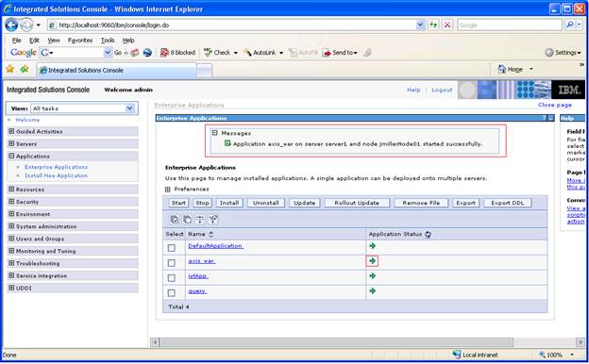
Task: Click the Select all items icon in table toolbar
Action: [175, 220]
